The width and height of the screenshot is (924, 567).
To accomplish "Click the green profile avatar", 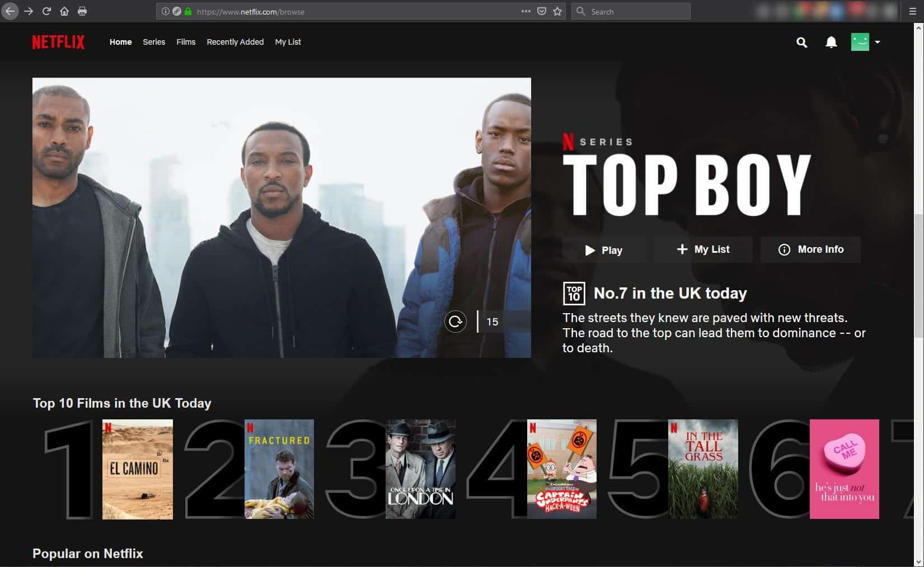I will point(860,42).
